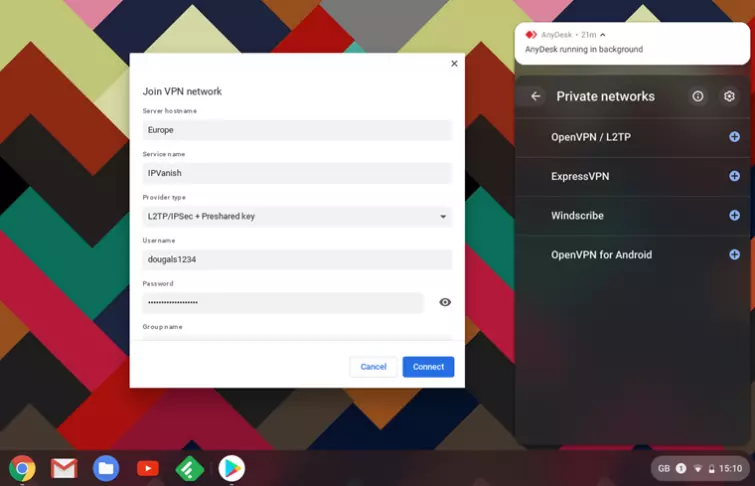Cancel the VPN setup dialog
Image resolution: width=755 pixels, height=486 pixels.
[x=373, y=367]
